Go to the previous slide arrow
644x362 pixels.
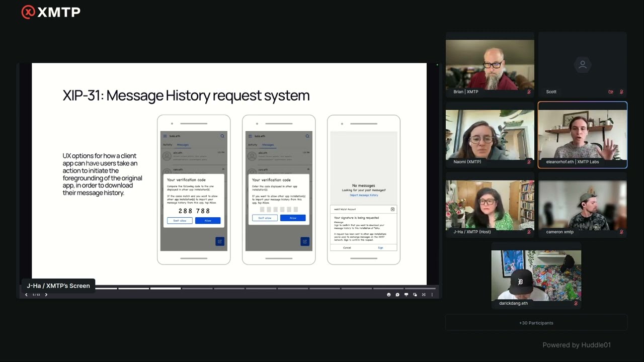(26, 295)
